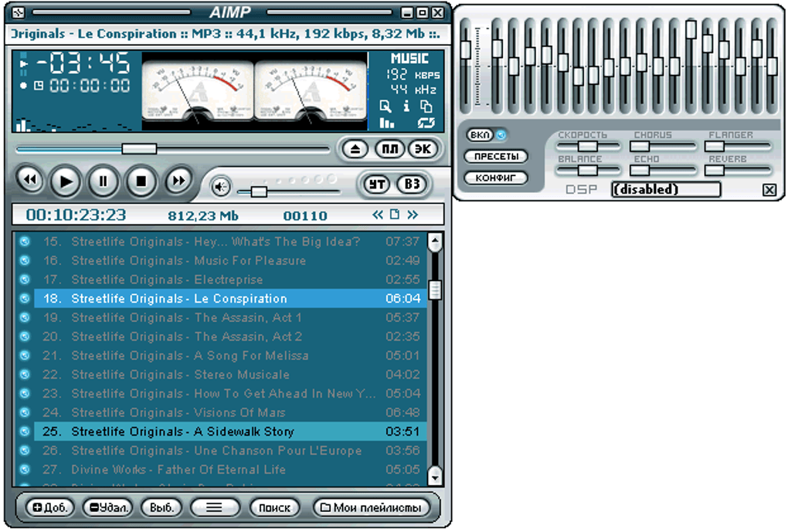The image size is (788, 532).
Task: Open the playlist menu lines button
Action: [x=215, y=507]
